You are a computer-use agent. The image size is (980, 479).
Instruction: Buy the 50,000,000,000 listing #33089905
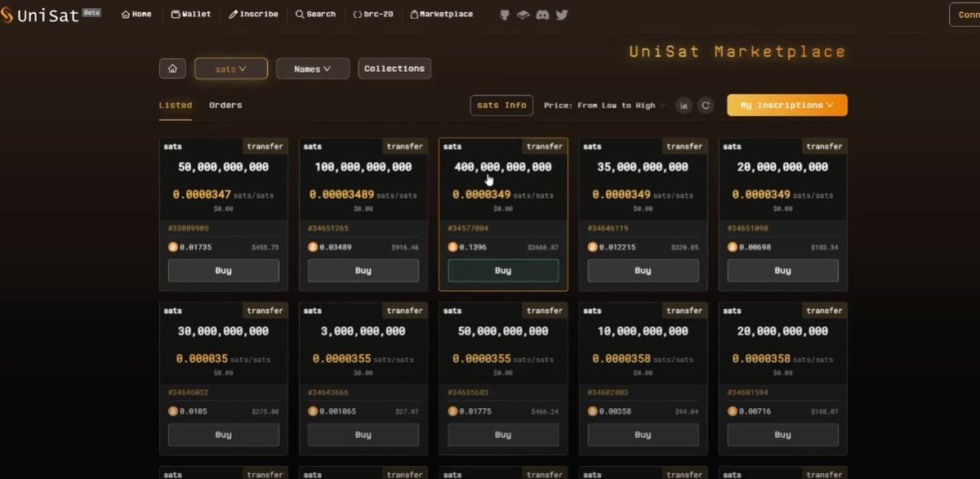[x=224, y=271]
